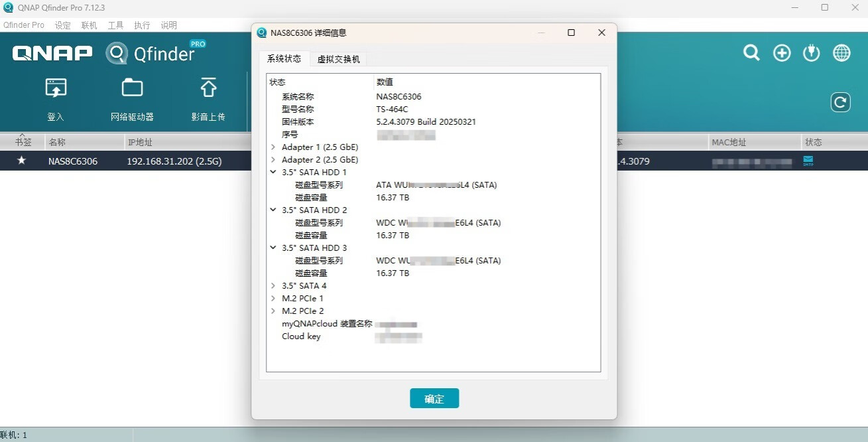Select the 型号名称 TS-464C row
Viewport: 868px width, 442px height.
pos(434,110)
